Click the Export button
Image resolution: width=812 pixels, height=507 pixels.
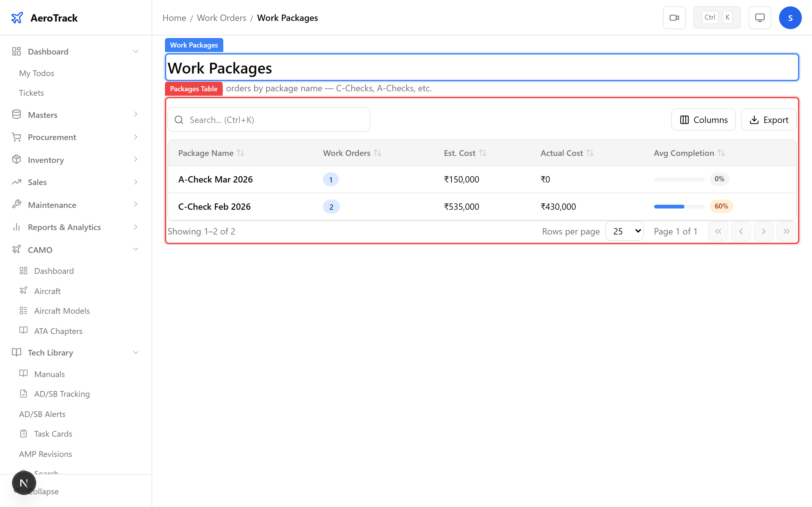[769, 119]
